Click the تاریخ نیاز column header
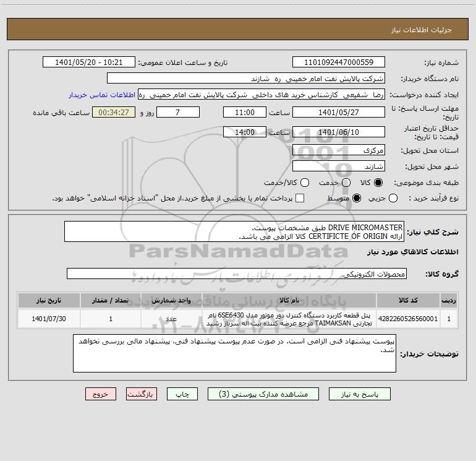This screenshot has width=476, height=461. click(49, 300)
